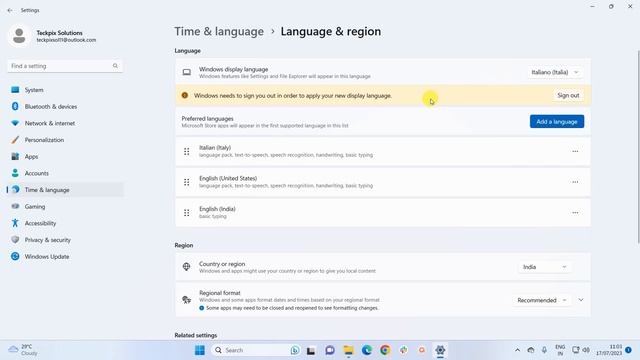640x360 pixels.
Task: Open more options for Italian (Italy)
Action: [x=575, y=151]
